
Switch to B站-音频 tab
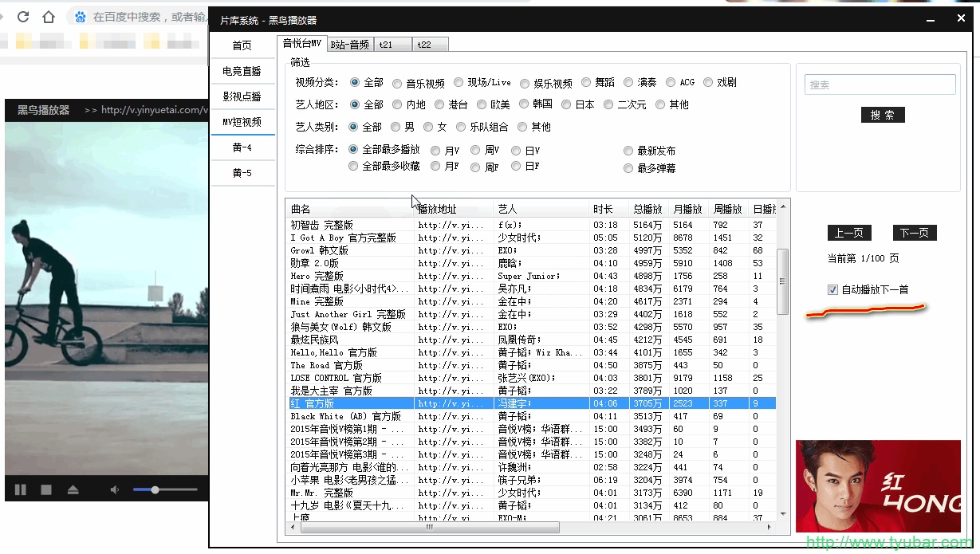(349, 45)
